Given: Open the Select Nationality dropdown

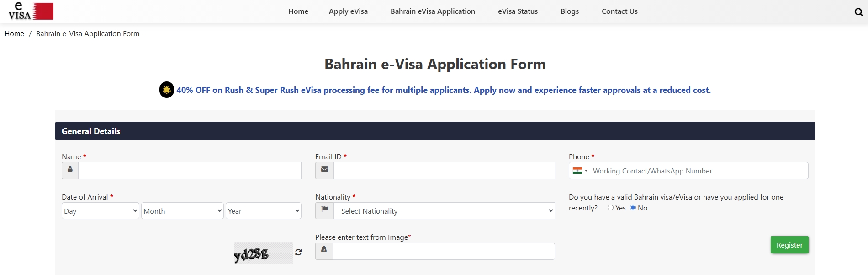Looking at the screenshot, I should coord(444,211).
